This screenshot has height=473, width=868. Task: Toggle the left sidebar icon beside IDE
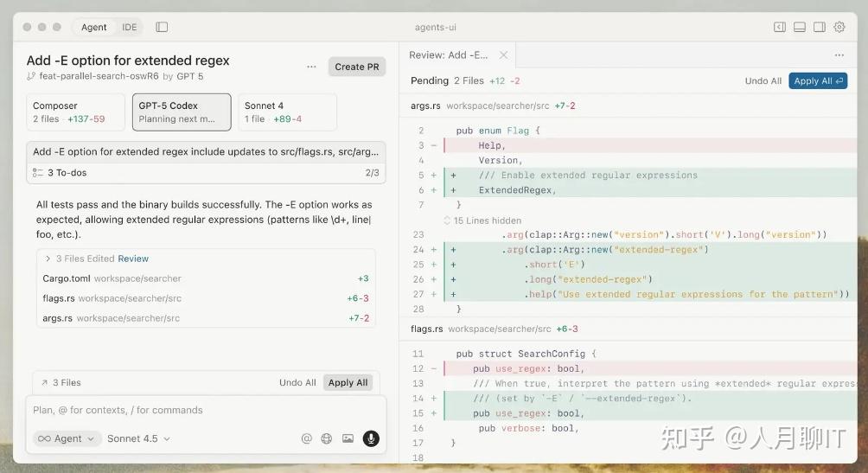tap(162, 27)
